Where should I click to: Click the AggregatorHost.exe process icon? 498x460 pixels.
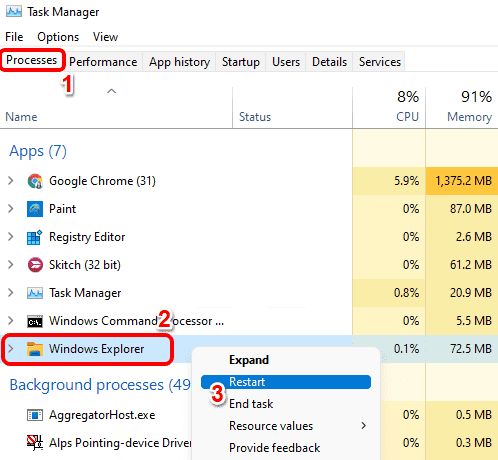[x=35, y=415]
